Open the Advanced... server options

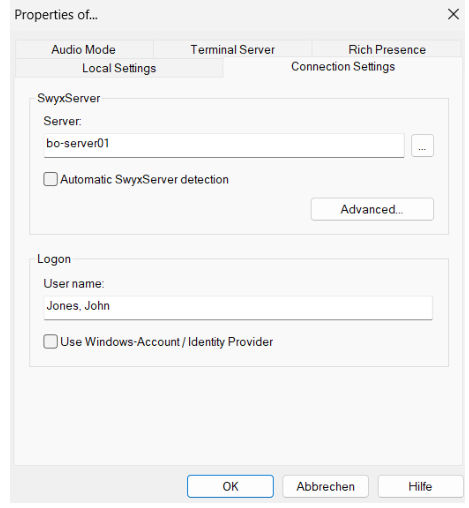(x=372, y=209)
